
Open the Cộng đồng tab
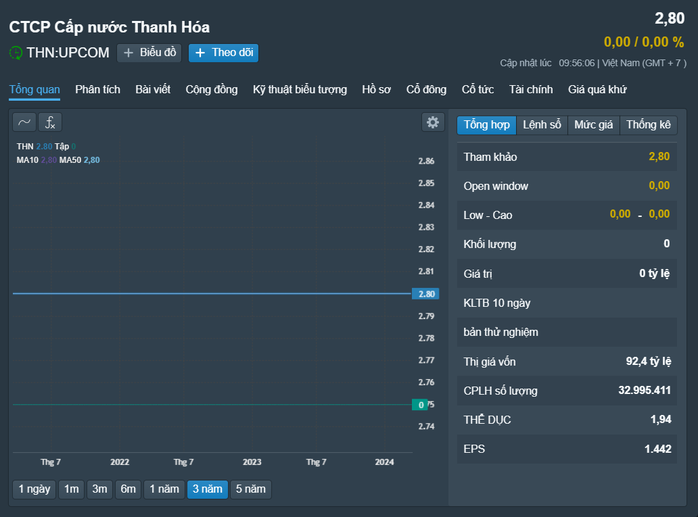coord(211,90)
